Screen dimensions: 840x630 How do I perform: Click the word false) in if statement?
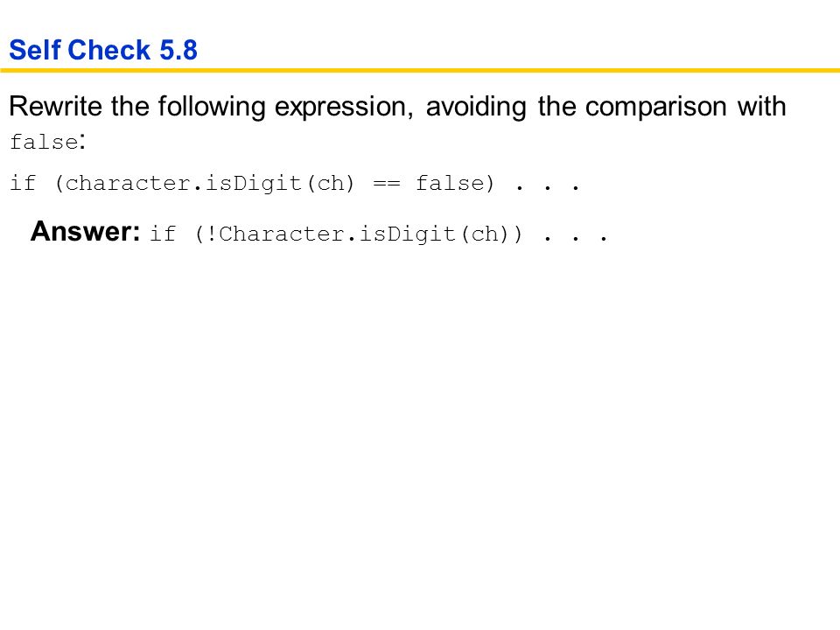tap(455, 183)
